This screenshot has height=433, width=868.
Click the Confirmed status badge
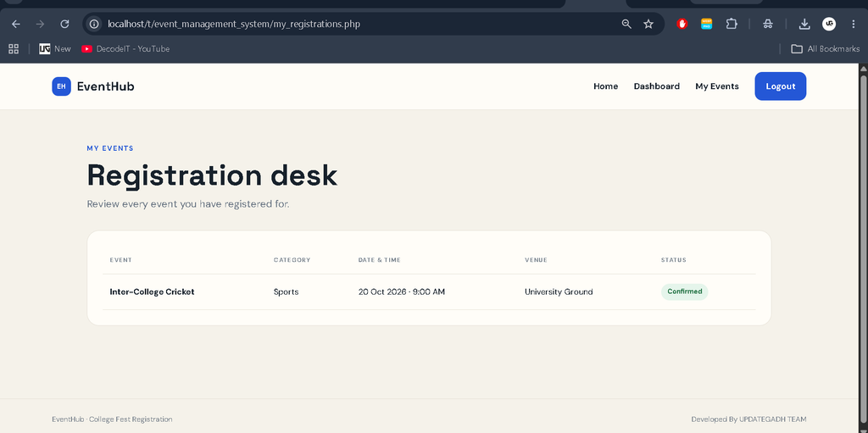tap(684, 291)
